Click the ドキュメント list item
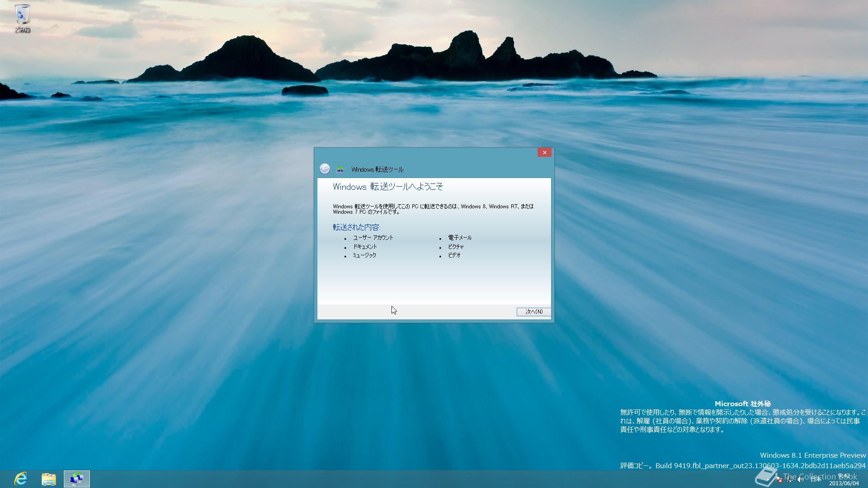This screenshot has height=488, width=868. tap(365, 247)
